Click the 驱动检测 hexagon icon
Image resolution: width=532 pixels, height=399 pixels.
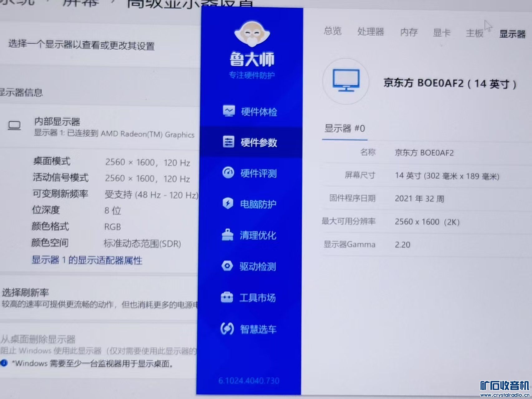coord(227,266)
